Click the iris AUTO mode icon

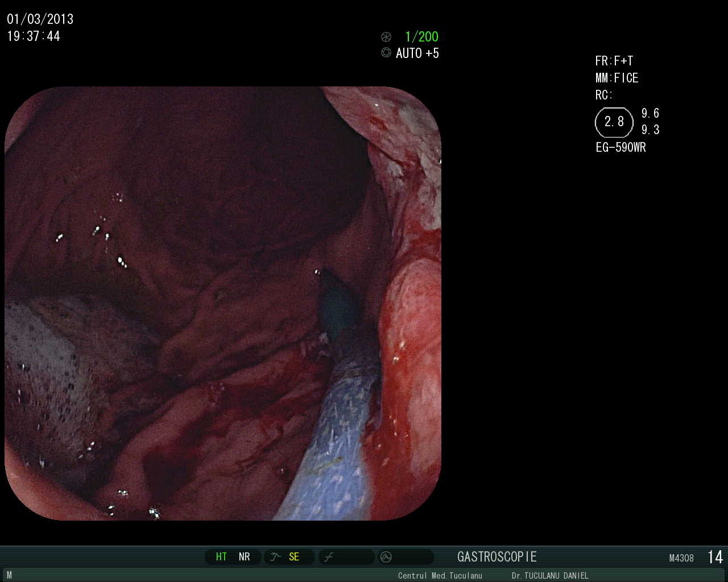pos(386,52)
